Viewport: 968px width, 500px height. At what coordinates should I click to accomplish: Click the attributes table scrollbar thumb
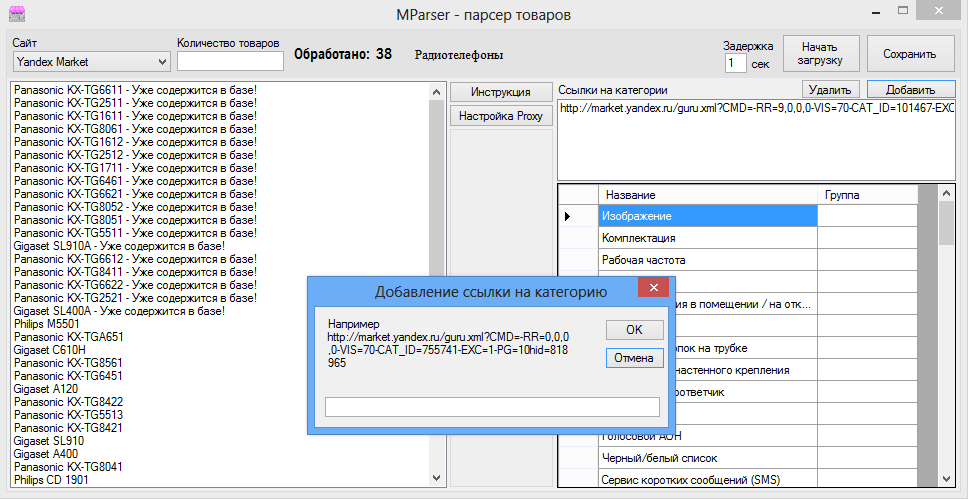[x=946, y=222]
